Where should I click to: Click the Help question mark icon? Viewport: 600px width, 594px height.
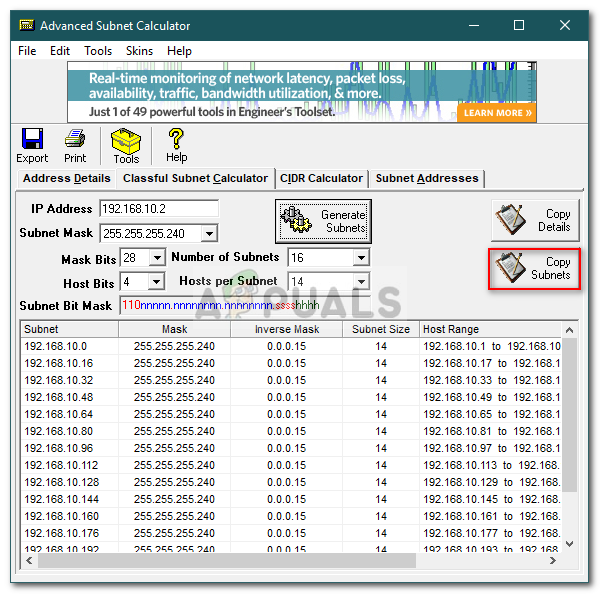[176, 139]
